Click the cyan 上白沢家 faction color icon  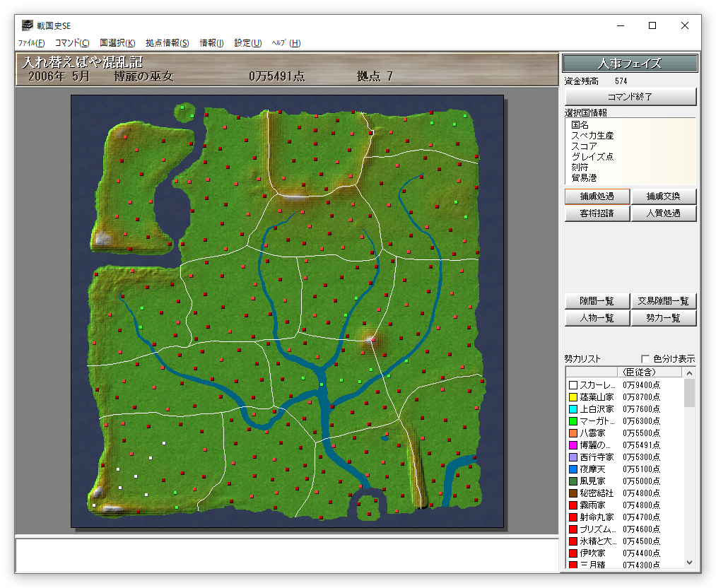[573, 409]
